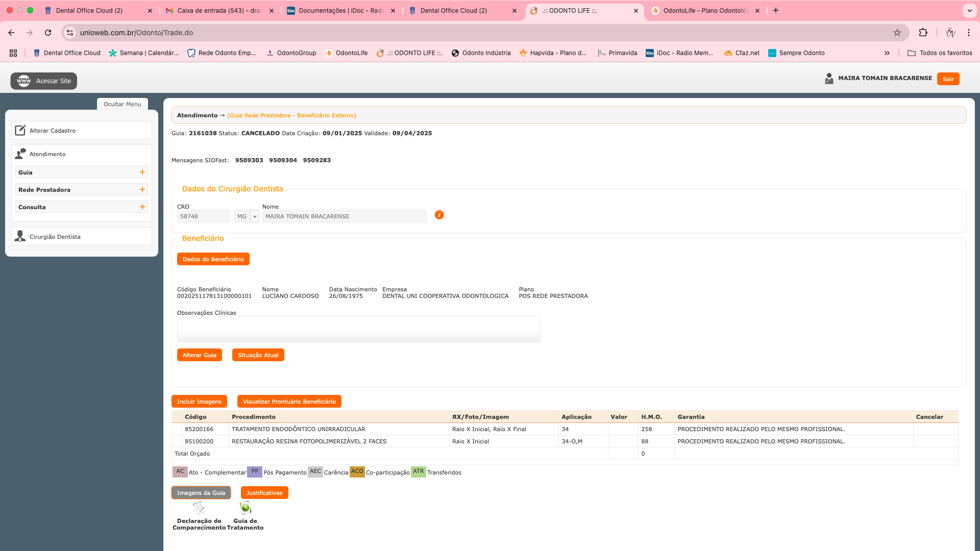Open Declaração de Comparecimento document icon
Viewport: 980px width, 551px height.
[x=199, y=508]
